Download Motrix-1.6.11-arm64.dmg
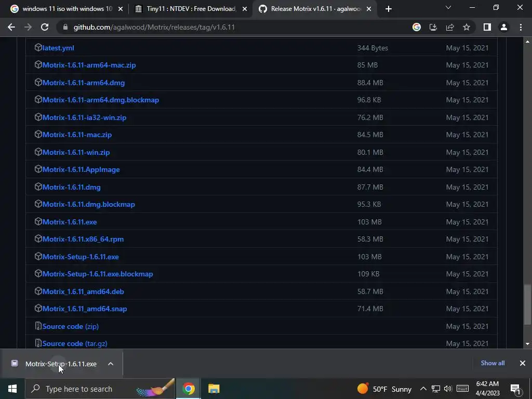The image size is (532, 399). (84, 83)
